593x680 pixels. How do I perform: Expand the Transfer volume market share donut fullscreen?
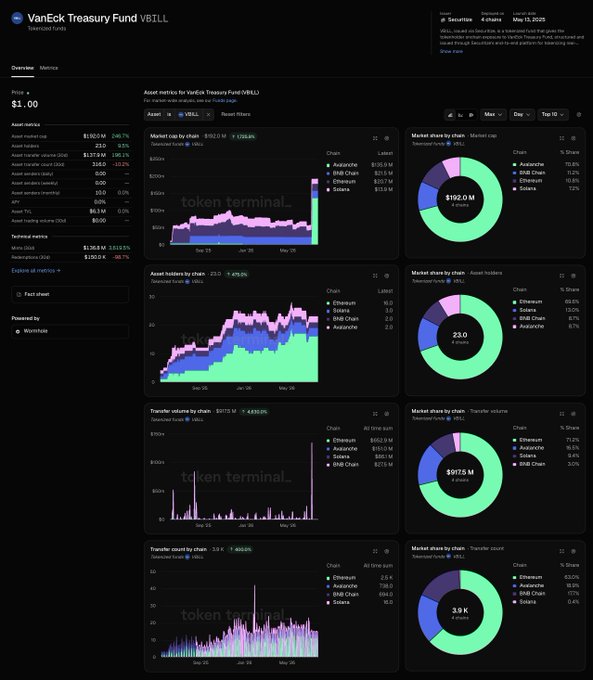[x=562, y=414]
